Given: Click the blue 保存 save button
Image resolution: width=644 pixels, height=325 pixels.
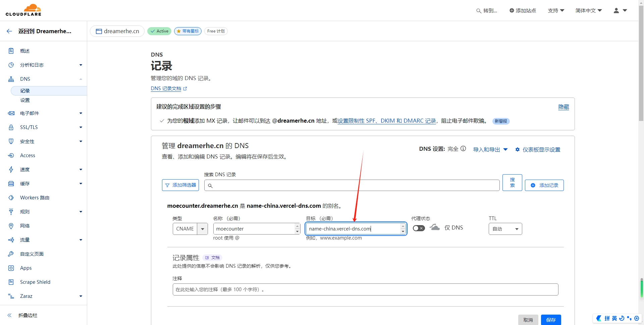Looking at the screenshot, I should pos(551,320).
